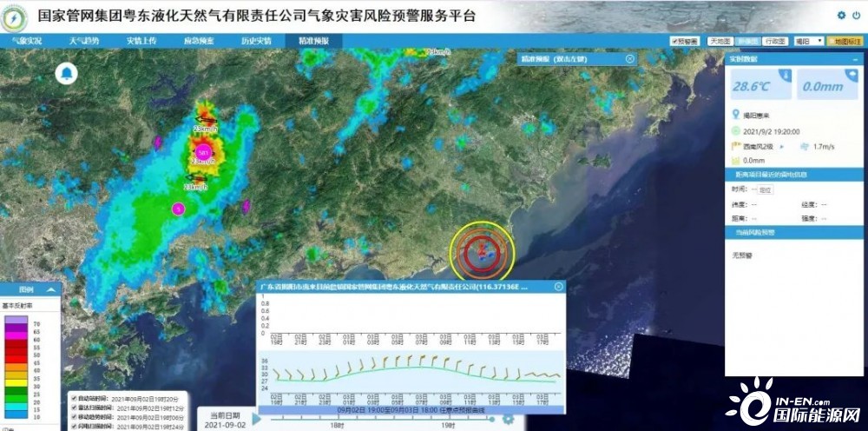Toggle the 预警圈 checkbox
Image resolution: width=868 pixels, height=431 pixels.
pos(675,41)
